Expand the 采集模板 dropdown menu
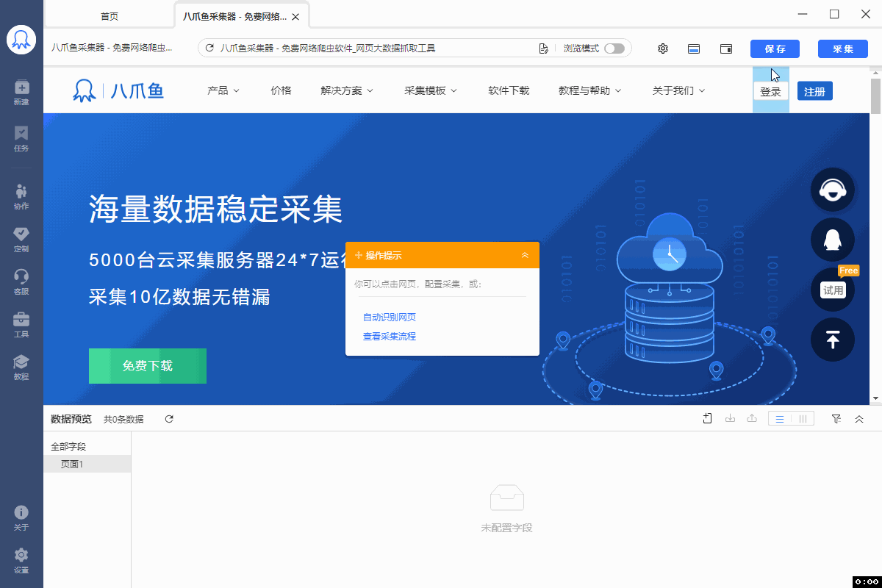This screenshot has height=588, width=882. (x=431, y=90)
